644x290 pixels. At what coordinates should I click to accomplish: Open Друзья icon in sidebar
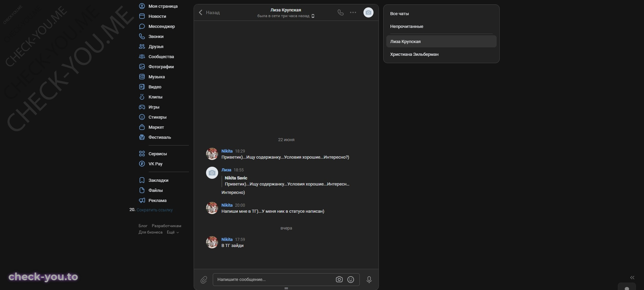[x=142, y=46]
